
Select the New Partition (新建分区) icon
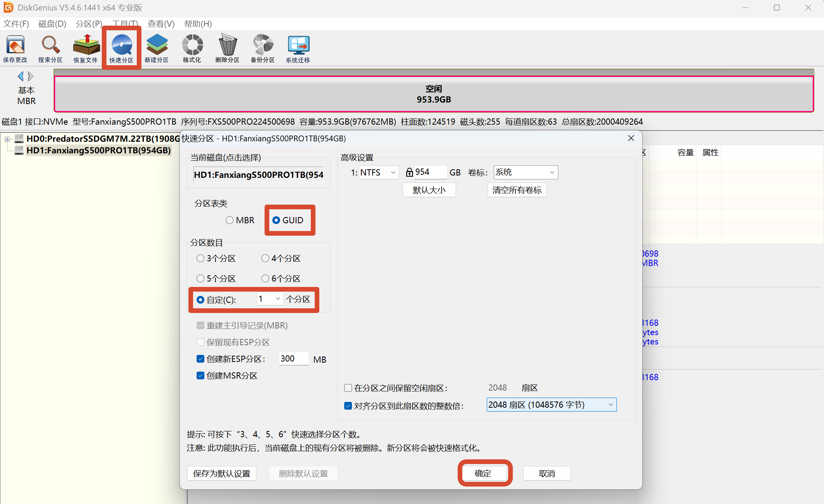pyautogui.click(x=157, y=49)
